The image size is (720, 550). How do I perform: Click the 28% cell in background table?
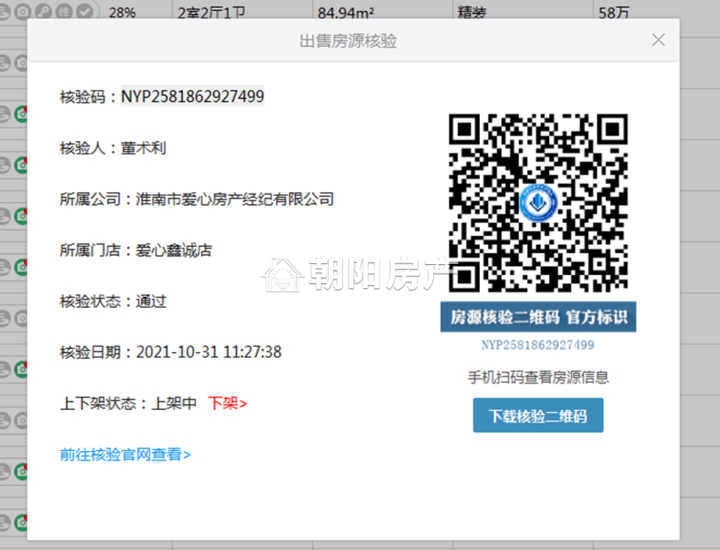[122, 12]
